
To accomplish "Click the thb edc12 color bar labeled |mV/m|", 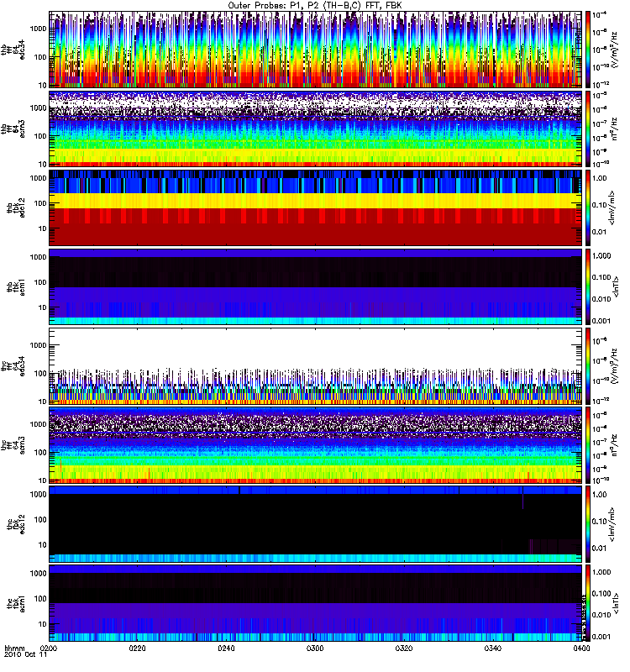I will [x=587, y=207].
